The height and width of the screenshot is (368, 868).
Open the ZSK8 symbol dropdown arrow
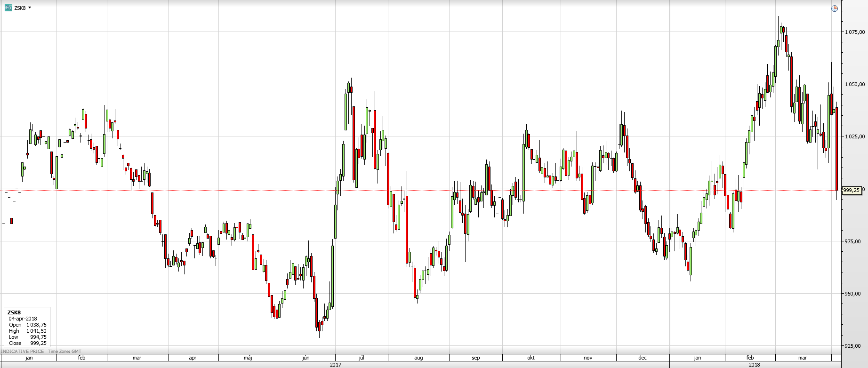point(30,8)
